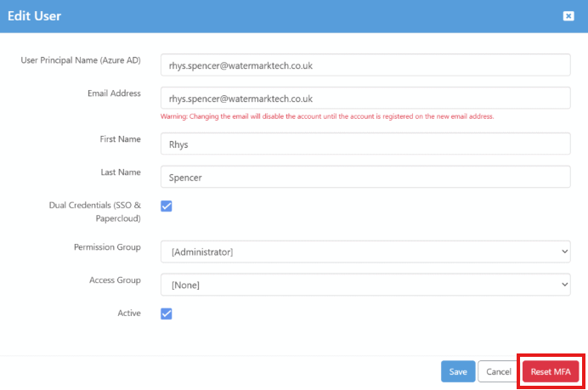Click the First Name label
This screenshot has height=390, width=588.
tap(120, 139)
